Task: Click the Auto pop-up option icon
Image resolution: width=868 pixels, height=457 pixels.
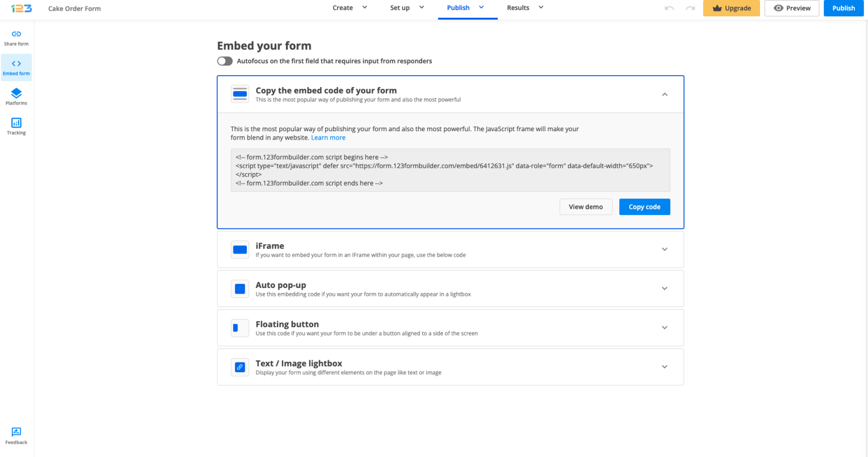Action: click(x=240, y=288)
